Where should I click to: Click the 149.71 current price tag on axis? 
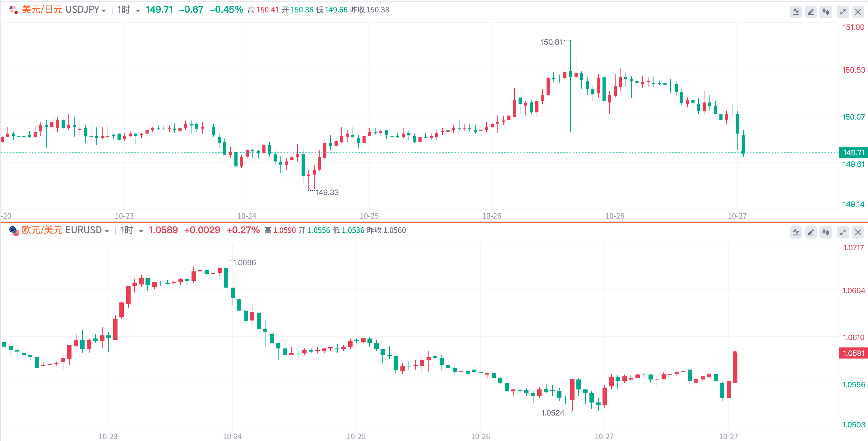(853, 153)
